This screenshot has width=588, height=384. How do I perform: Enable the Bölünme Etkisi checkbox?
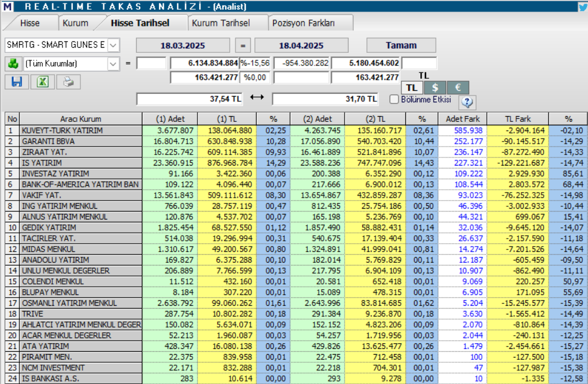tap(394, 99)
